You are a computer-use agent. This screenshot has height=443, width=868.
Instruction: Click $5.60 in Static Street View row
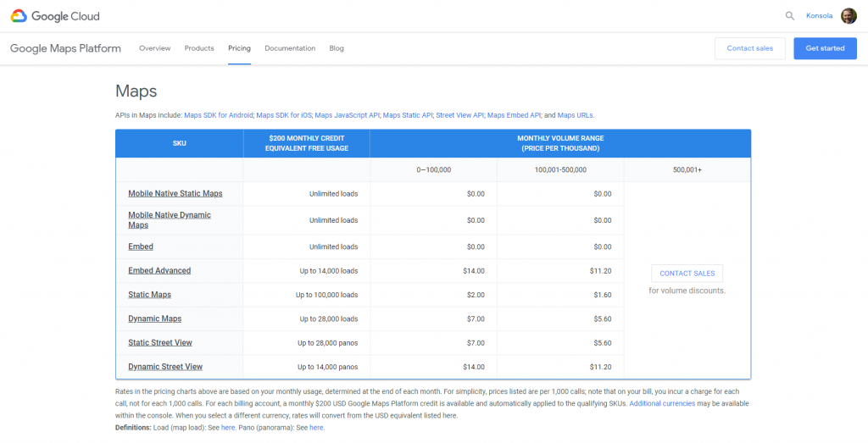tap(603, 343)
